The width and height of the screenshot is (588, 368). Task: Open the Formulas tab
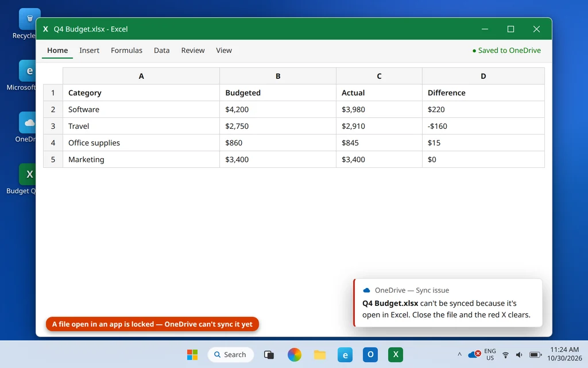(126, 51)
